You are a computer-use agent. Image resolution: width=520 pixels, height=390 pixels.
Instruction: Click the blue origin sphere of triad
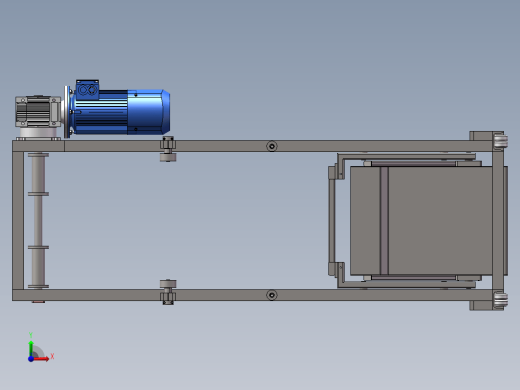click(31, 359)
